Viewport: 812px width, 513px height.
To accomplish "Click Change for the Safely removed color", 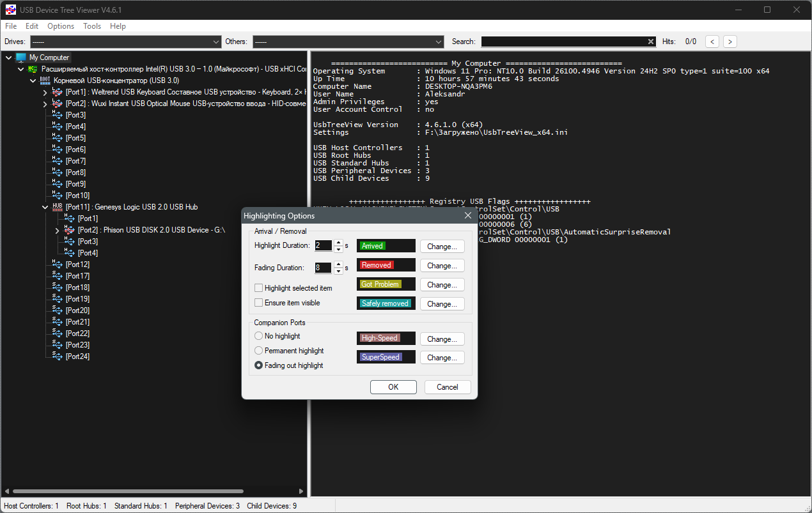I will click(x=442, y=303).
